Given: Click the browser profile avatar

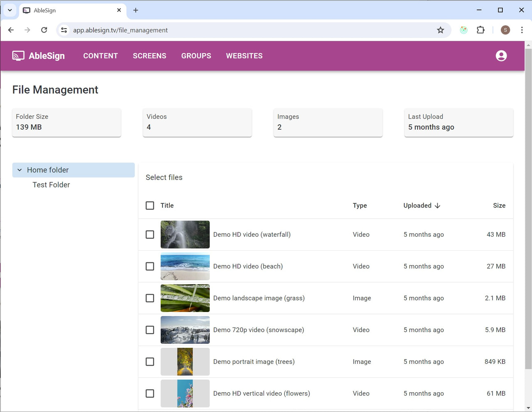Looking at the screenshot, I should [505, 30].
